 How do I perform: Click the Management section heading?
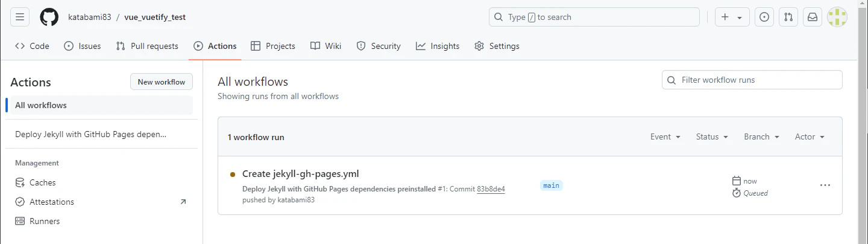pos(37,163)
